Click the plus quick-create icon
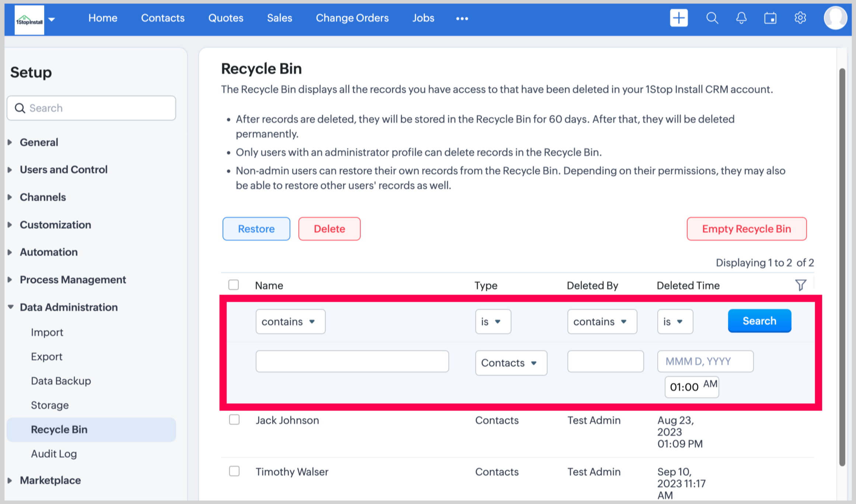This screenshot has width=856, height=504. click(678, 18)
